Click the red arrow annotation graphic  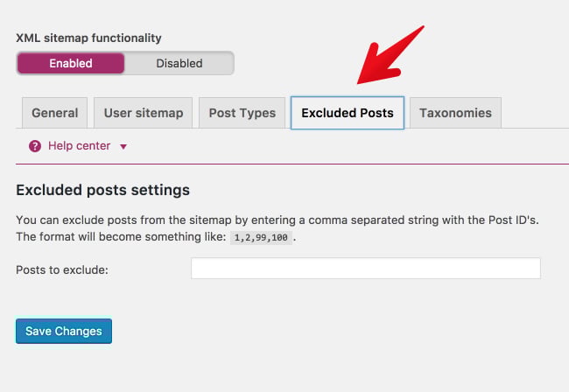[x=390, y=55]
